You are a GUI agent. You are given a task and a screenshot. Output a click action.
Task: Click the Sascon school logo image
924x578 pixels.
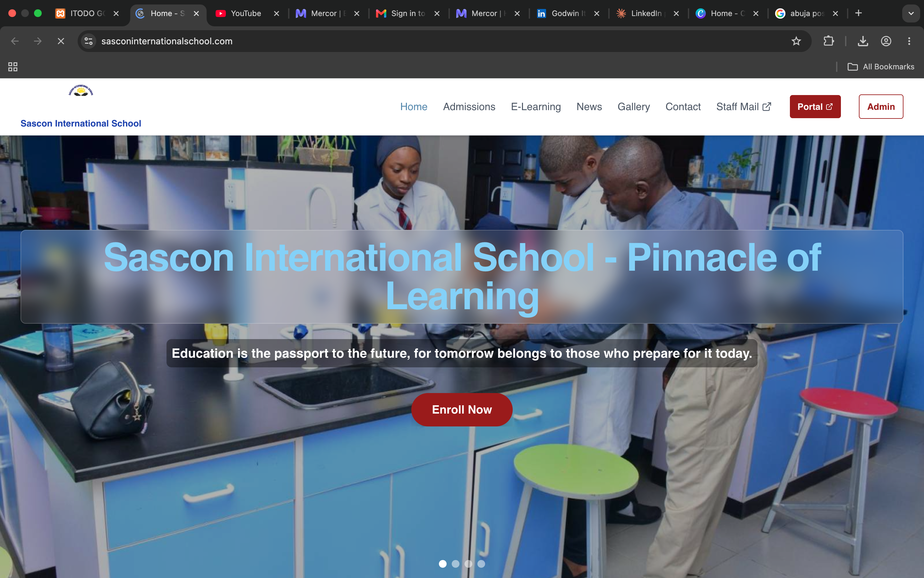click(x=81, y=91)
